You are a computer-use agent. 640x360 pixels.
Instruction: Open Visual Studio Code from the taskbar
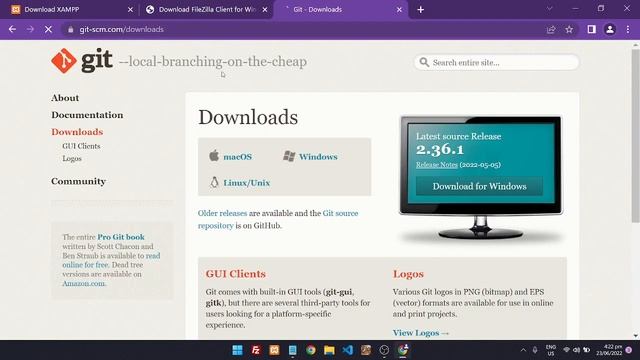coord(347,350)
